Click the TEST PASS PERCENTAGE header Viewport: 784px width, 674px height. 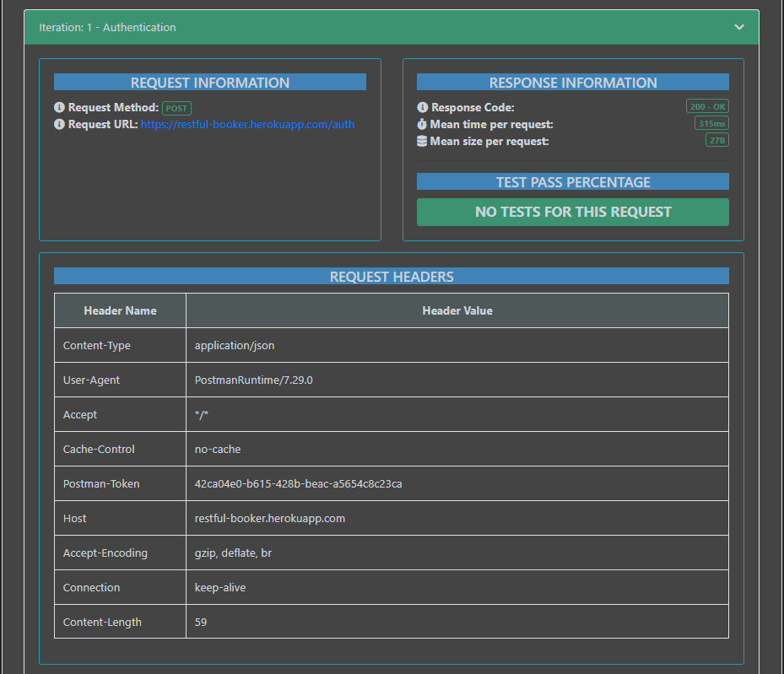[573, 181]
